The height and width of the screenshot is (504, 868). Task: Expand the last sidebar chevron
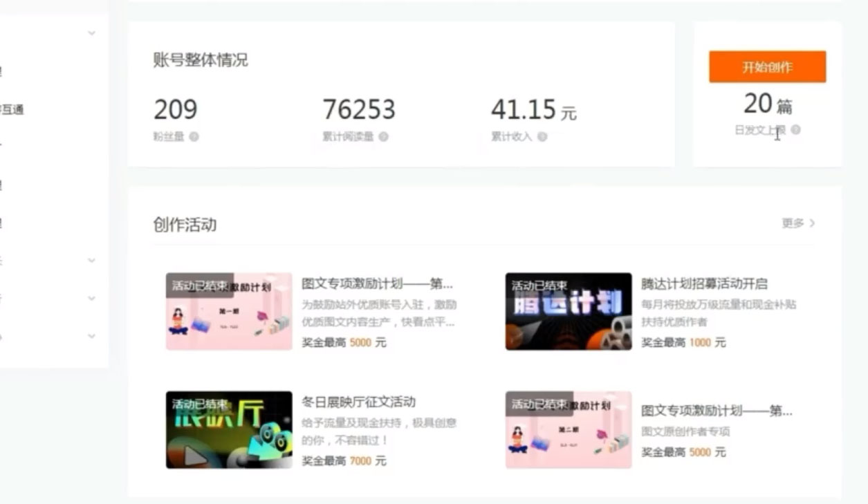pyautogui.click(x=91, y=337)
